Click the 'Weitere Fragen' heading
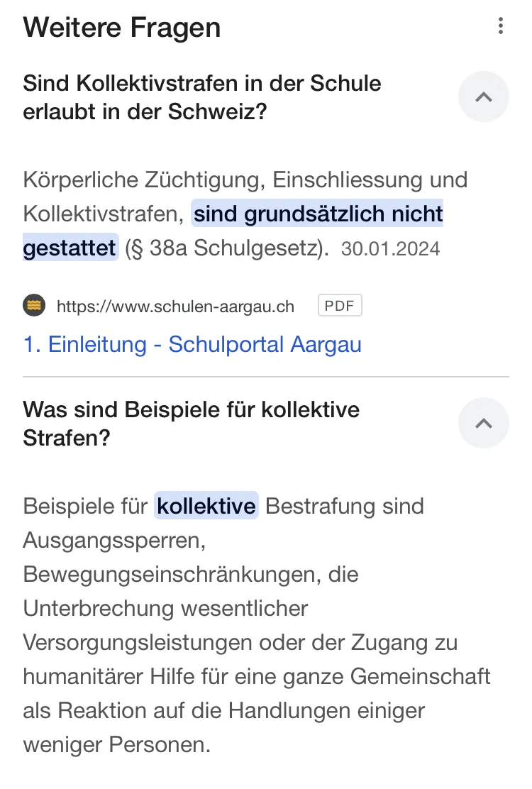 click(x=122, y=28)
